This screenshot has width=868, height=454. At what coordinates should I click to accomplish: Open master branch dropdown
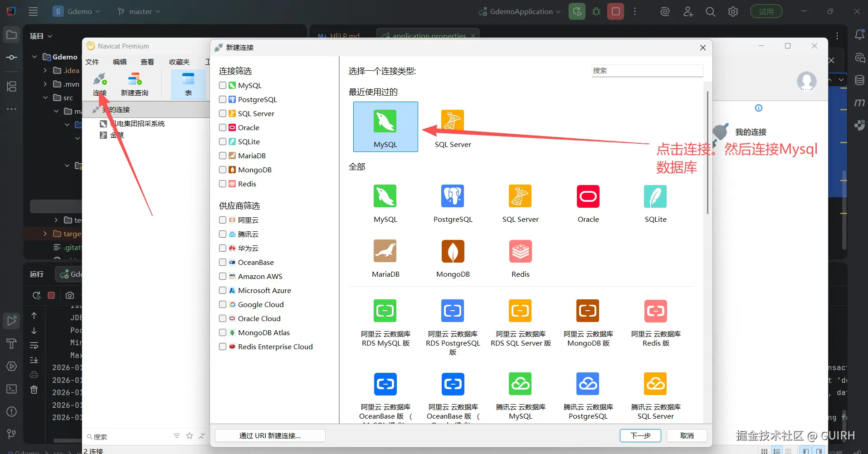139,11
